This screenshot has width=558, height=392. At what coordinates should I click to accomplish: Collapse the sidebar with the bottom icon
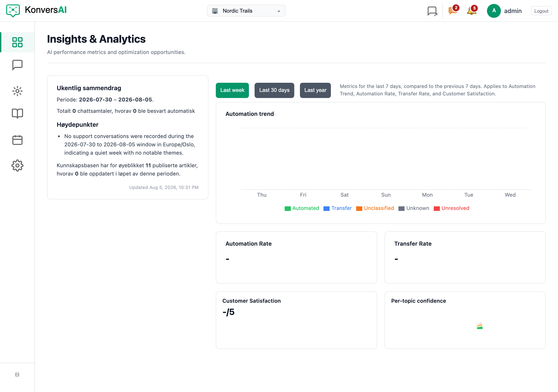pyautogui.click(x=17, y=375)
